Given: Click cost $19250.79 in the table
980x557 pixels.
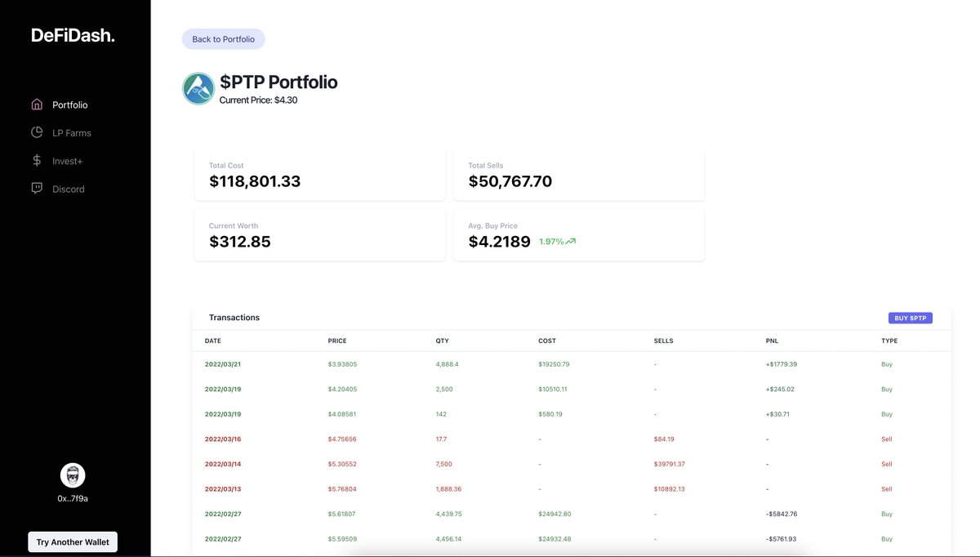Looking at the screenshot, I should click(554, 364).
